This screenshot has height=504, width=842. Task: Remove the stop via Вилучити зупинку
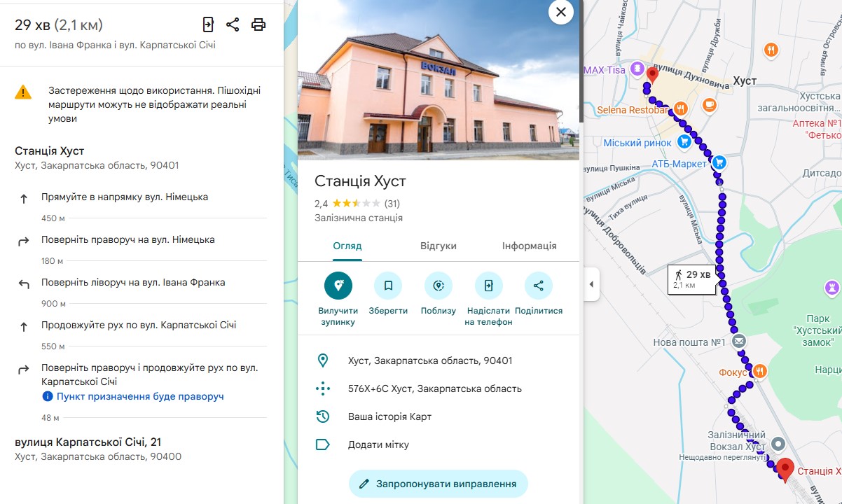[x=338, y=286]
